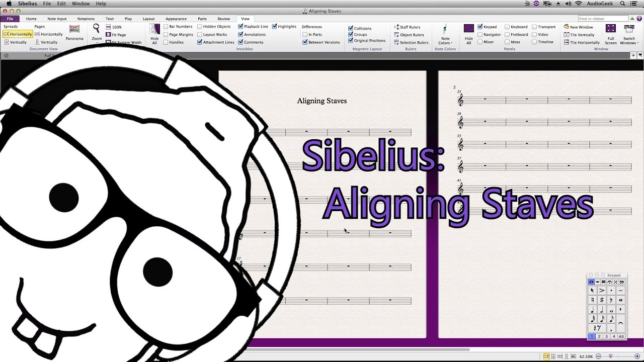Select the tie symbol on Keypad
The height and width of the screenshot is (362, 644).
click(621, 324)
